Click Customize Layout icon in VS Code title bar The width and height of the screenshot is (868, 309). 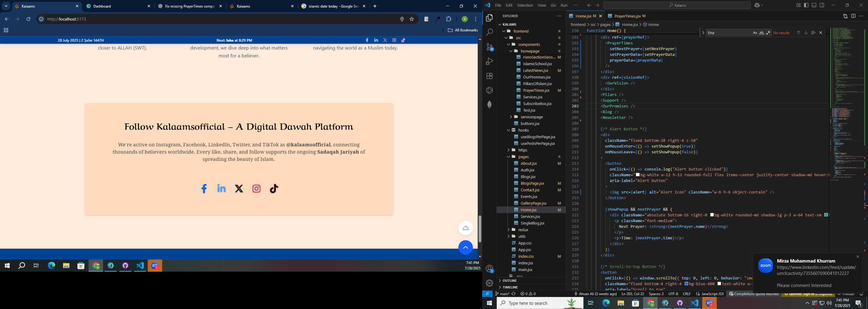(x=798, y=5)
